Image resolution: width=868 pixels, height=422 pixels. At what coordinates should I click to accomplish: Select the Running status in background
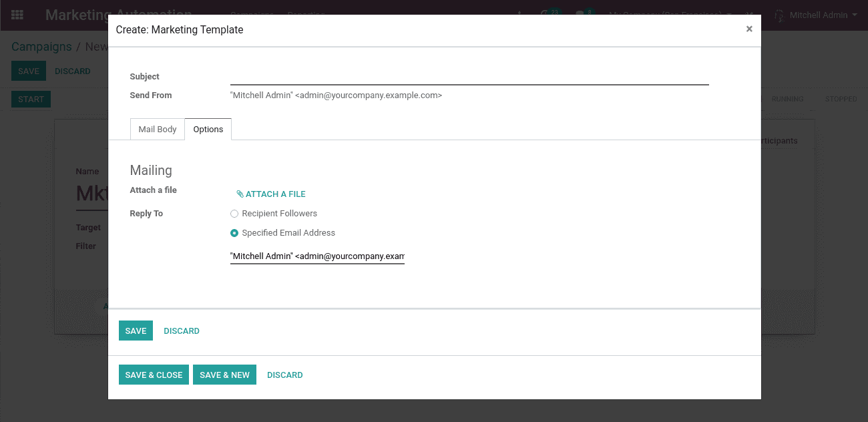pyautogui.click(x=787, y=99)
